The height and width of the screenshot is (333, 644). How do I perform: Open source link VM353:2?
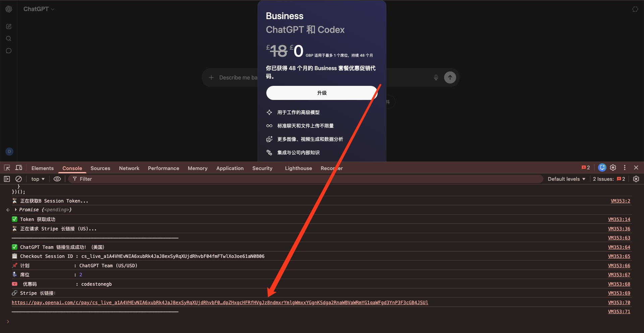point(620,201)
